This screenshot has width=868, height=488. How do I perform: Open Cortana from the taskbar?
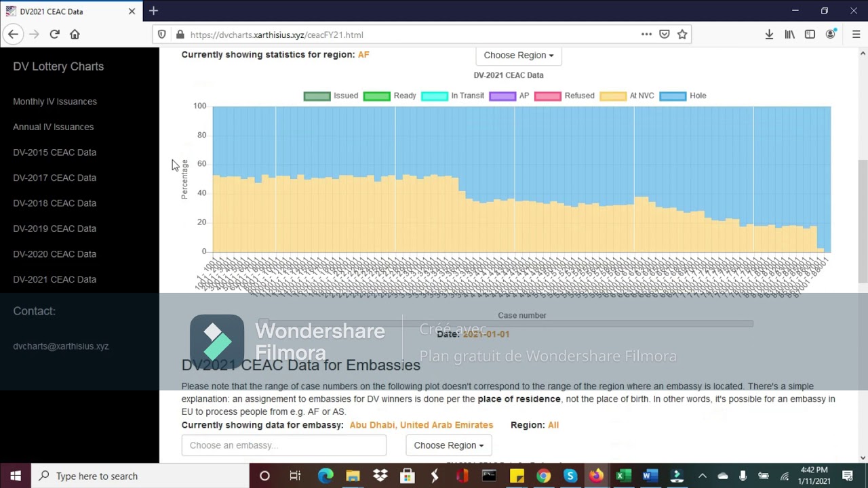(x=264, y=476)
